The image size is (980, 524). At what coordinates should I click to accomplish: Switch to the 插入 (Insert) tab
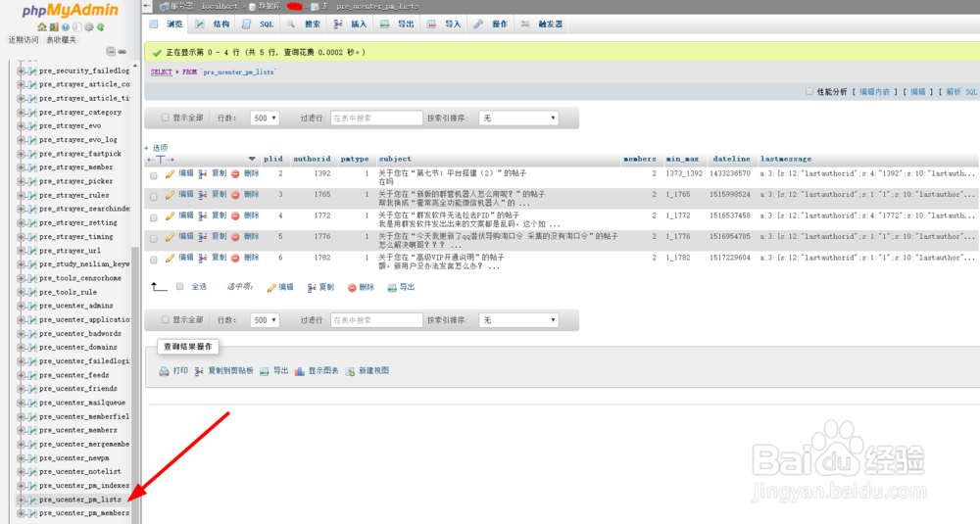click(x=351, y=24)
